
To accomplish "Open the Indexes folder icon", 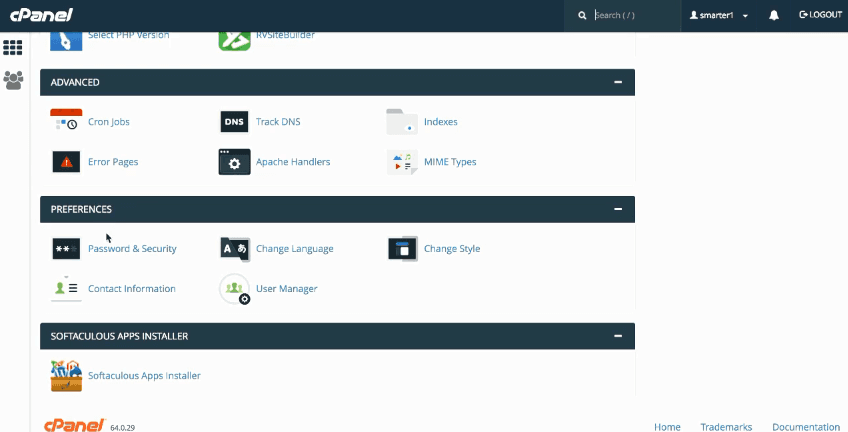I will [x=402, y=122].
